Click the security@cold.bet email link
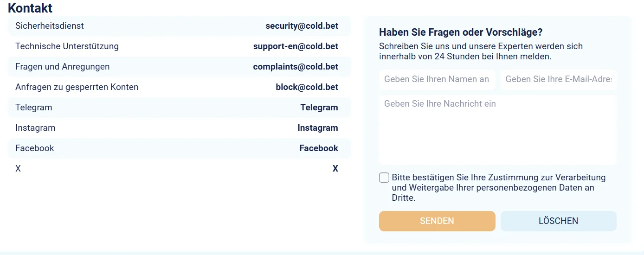The height and width of the screenshot is (255, 644). (302, 26)
